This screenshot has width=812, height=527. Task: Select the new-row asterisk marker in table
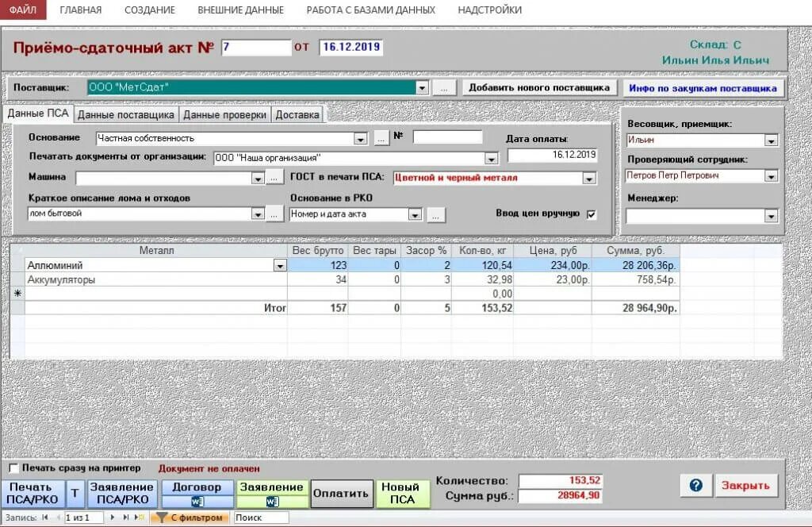pyautogui.click(x=17, y=294)
